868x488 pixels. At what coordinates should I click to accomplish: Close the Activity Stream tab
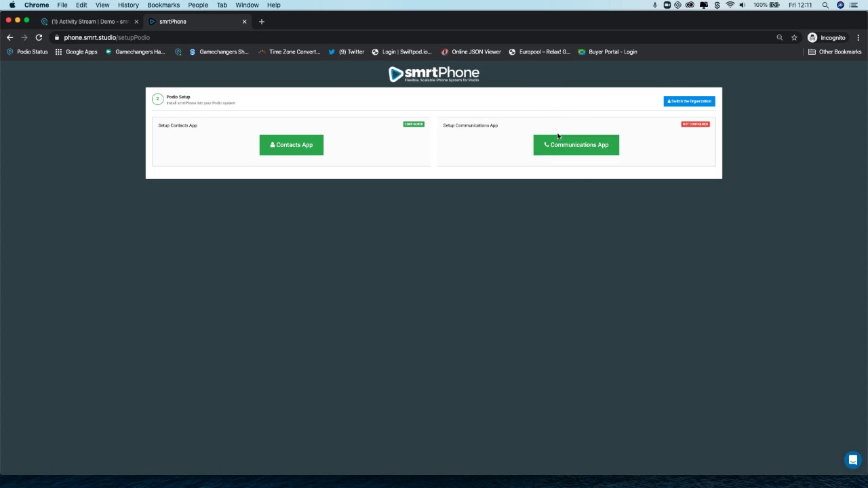pos(136,22)
